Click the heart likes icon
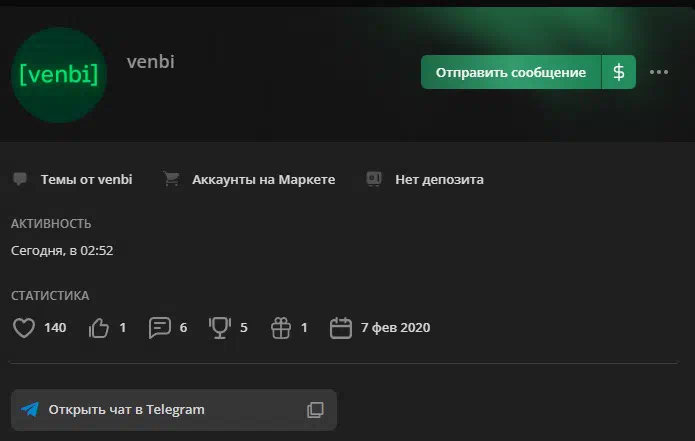The width and height of the screenshot is (695, 441). 24,328
